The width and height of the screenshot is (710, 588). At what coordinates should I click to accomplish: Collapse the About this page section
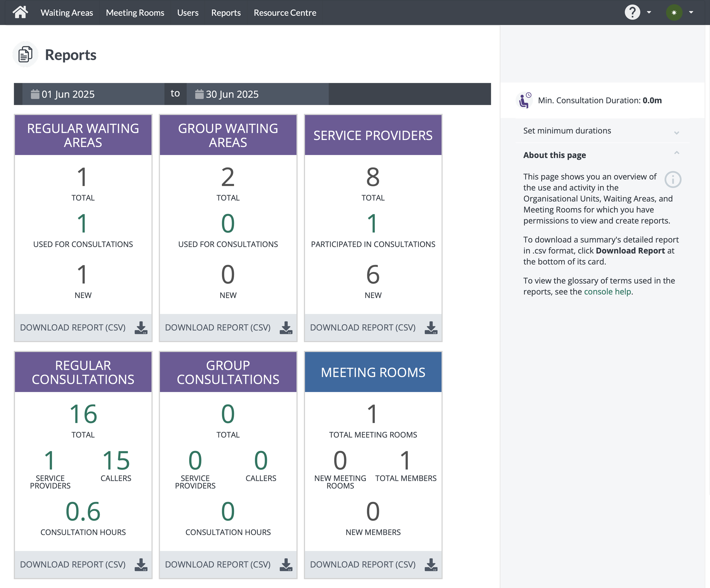click(x=676, y=153)
